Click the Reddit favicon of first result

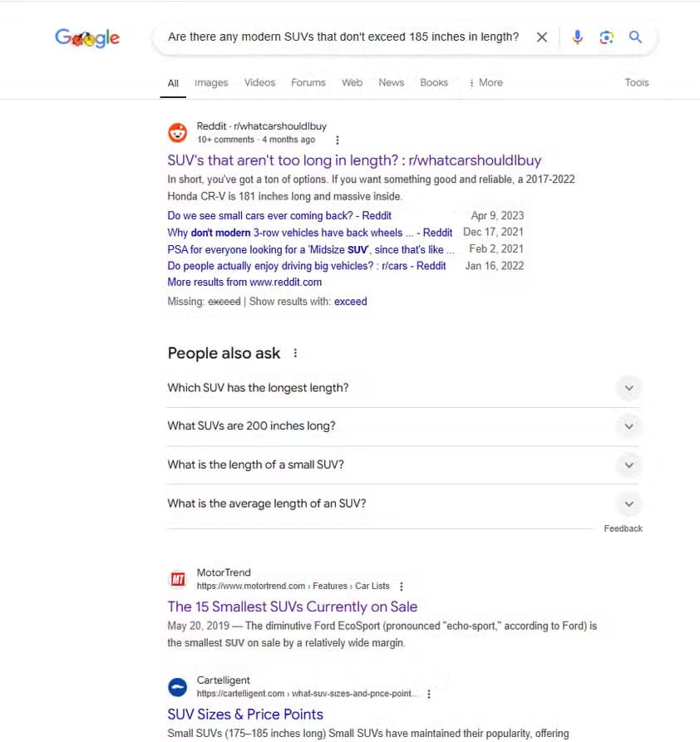pos(178,133)
